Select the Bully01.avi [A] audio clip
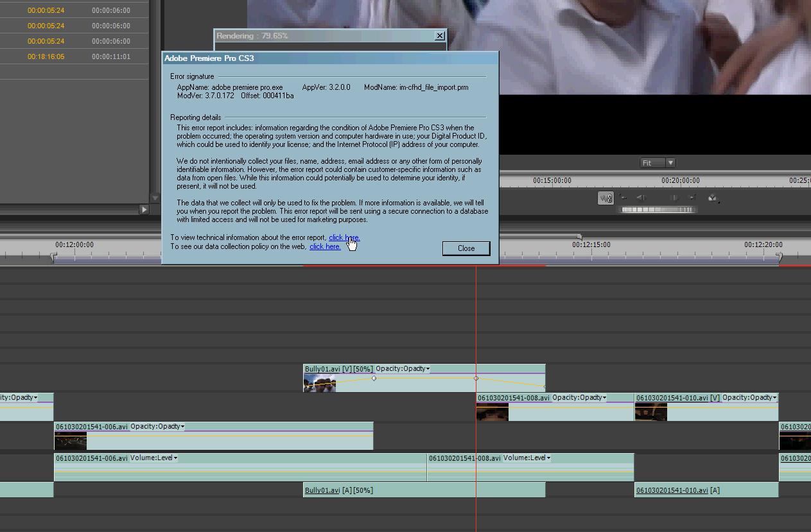Image resolution: width=811 pixels, height=532 pixels. [x=424, y=490]
